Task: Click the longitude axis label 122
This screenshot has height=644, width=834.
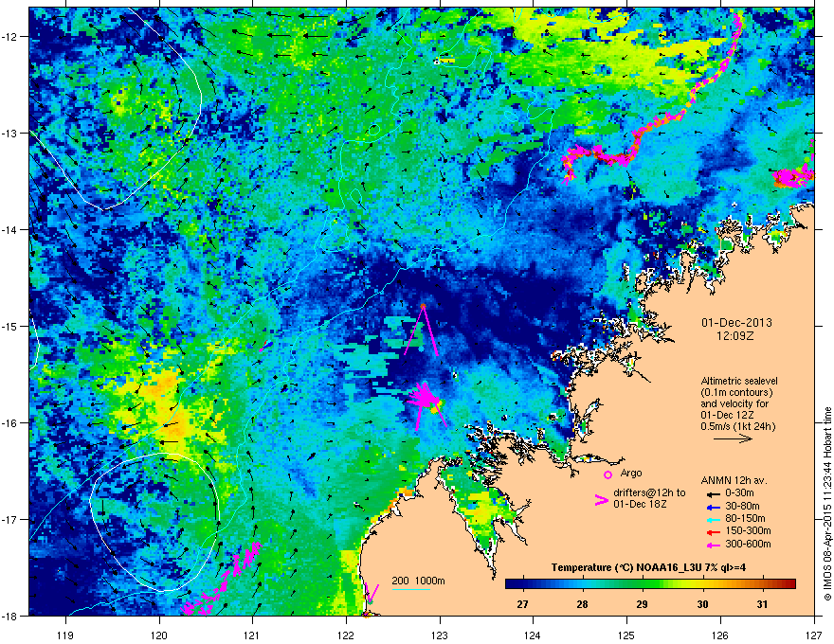Action: point(346,635)
